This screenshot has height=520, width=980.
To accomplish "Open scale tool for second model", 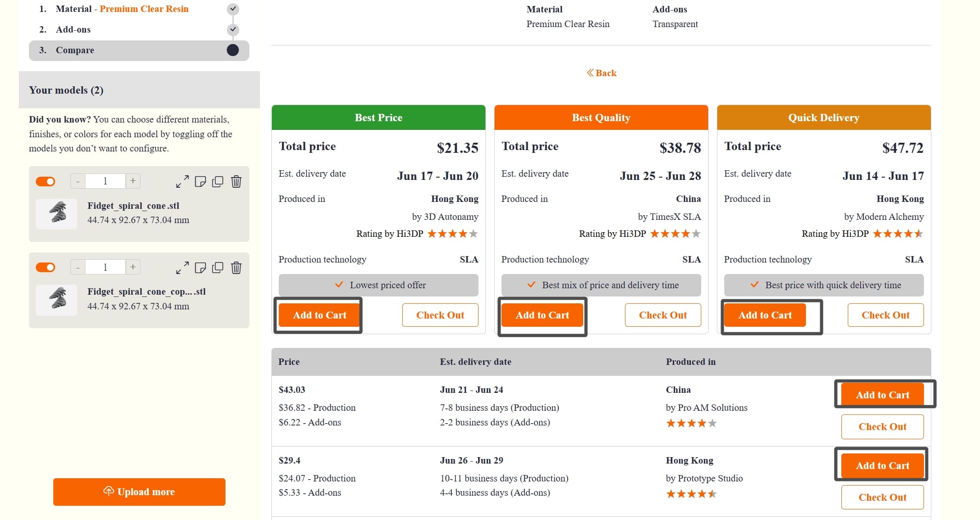I will (x=182, y=268).
